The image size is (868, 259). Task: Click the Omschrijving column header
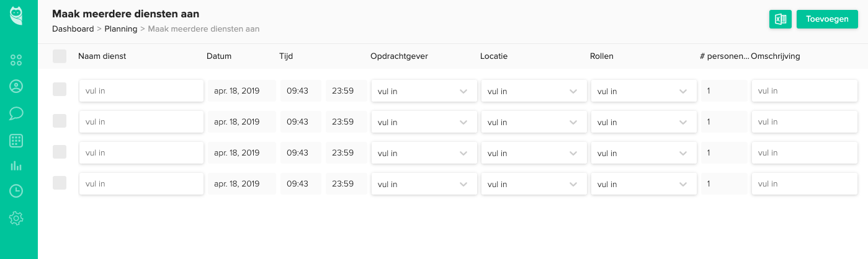[776, 56]
